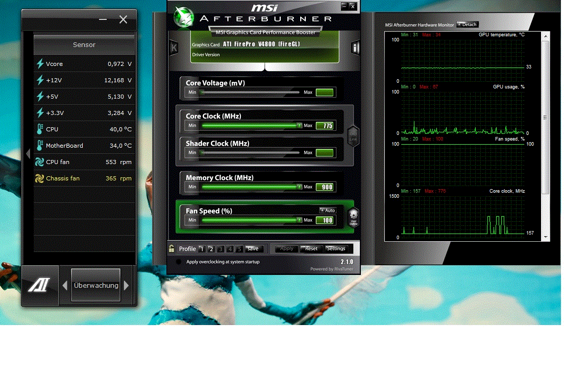
Task: Select profile slot 3
Action: coord(220,248)
